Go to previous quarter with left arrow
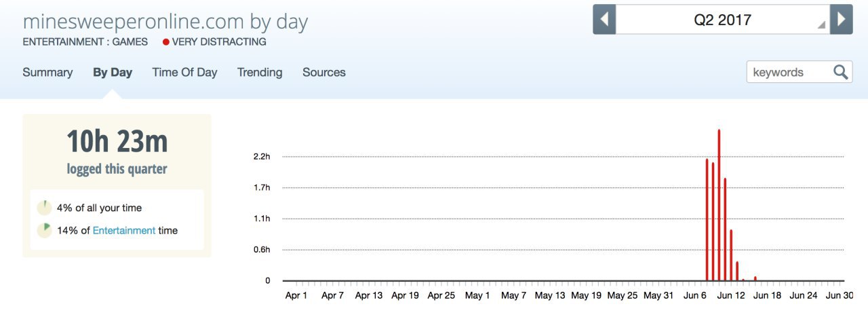This screenshot has width=868, height=317. click(x=604, y=19)
